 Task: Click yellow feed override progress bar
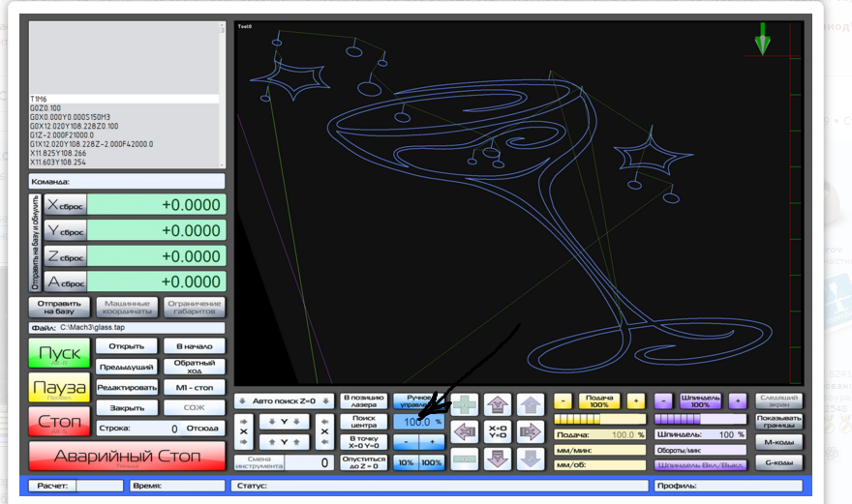point(599,419)
